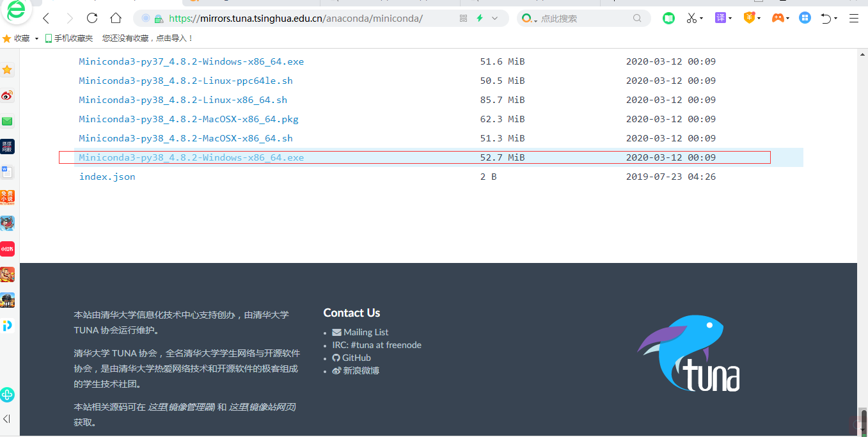
Task: Click the teal plus add-app sidebar icon
Action: [8, 395]
